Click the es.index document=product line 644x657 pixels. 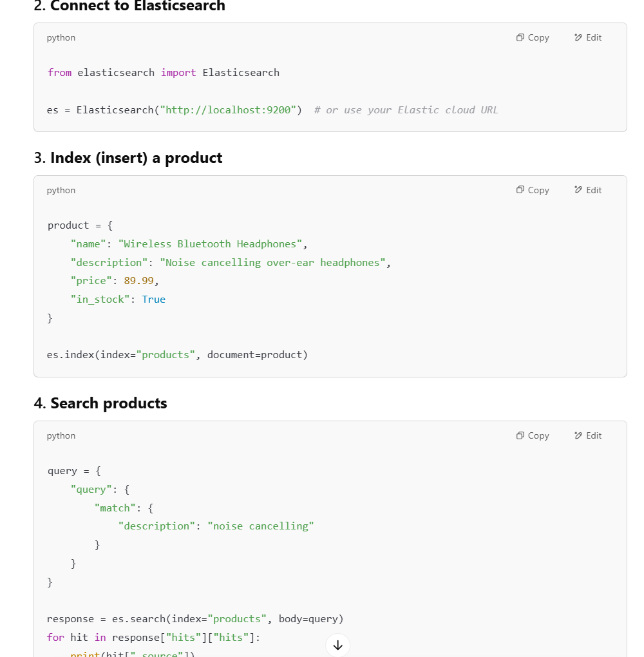(x=177, y=355)
